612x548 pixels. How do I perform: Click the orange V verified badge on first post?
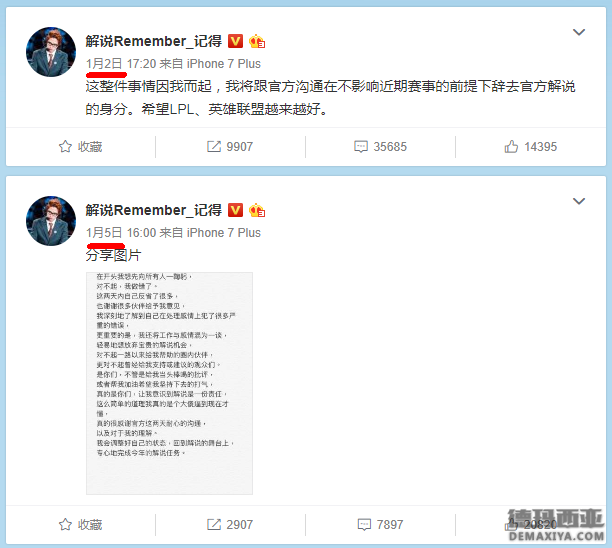click(235, 41)
